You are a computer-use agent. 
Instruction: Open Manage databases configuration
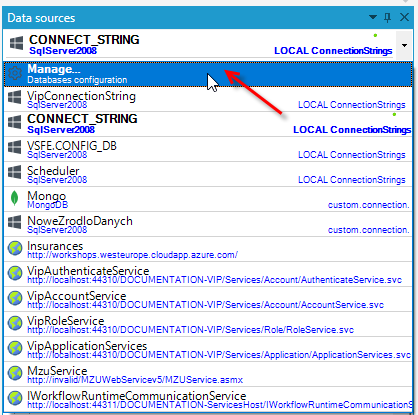[x=208, y=74]
